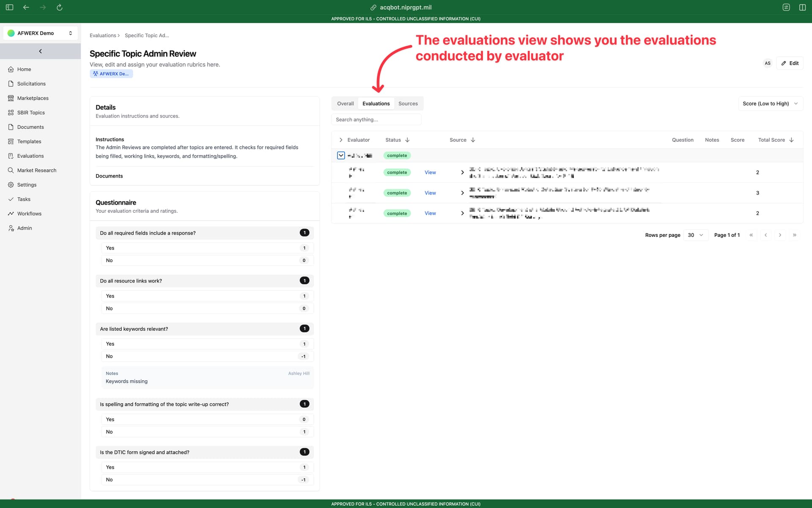Open Evaluations in the sidebar

click(x=30, y=156)
